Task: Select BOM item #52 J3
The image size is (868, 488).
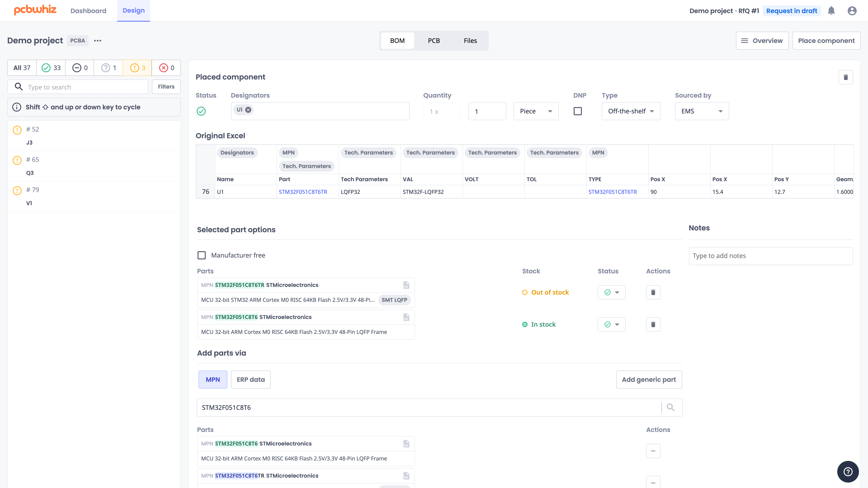Action: point(94,136)
